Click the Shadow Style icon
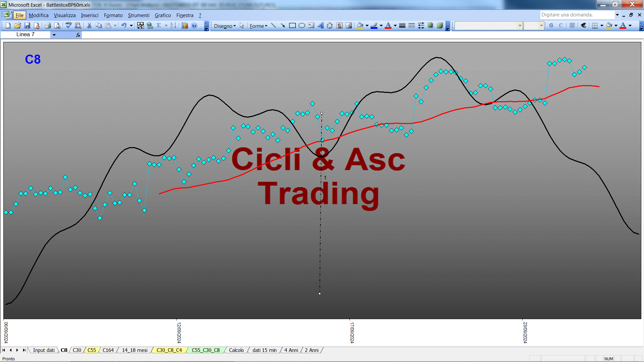The image size is (644, 362). click(x=430, y=25)
